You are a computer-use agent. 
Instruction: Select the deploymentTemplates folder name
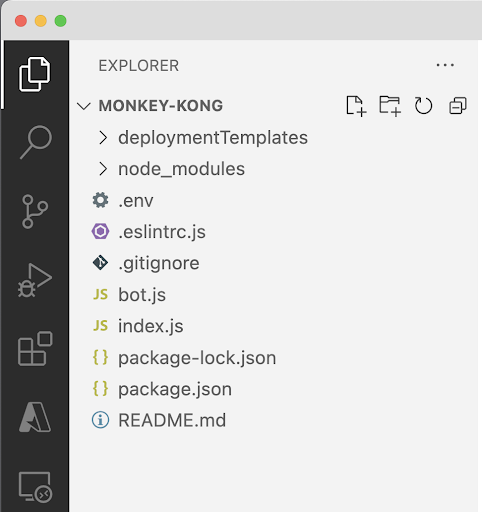pyautogui.click(x=213, y=138)
